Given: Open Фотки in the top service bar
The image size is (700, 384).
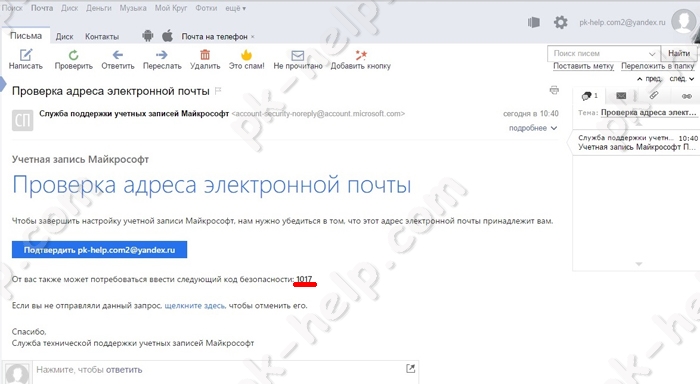Looking at the screenshot, I should pos(206,8).
